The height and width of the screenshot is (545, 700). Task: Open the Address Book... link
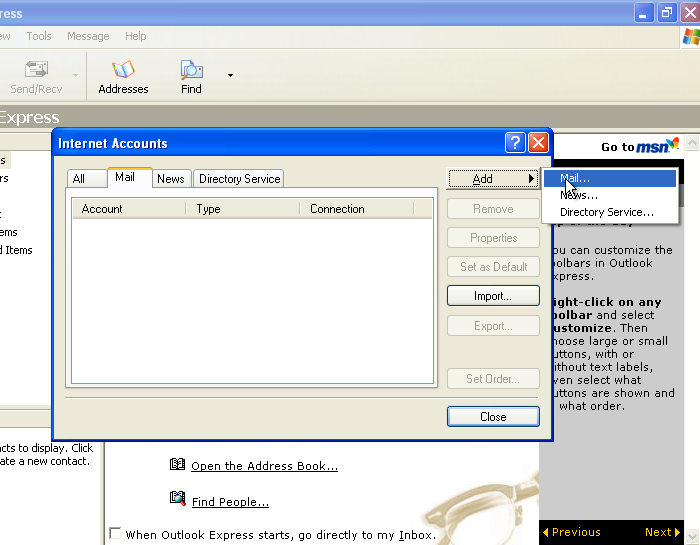tap(264, 466)
